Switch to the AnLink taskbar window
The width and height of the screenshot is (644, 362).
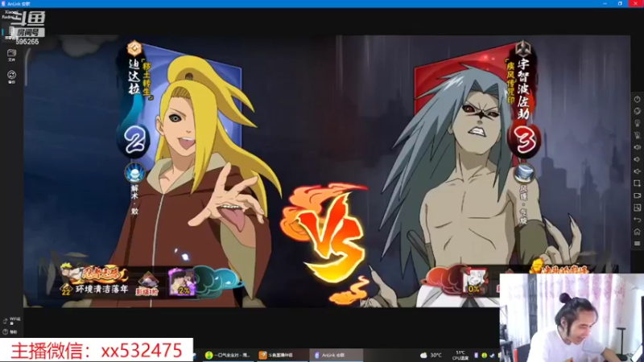pyautogui.click(x=336, y=355)
